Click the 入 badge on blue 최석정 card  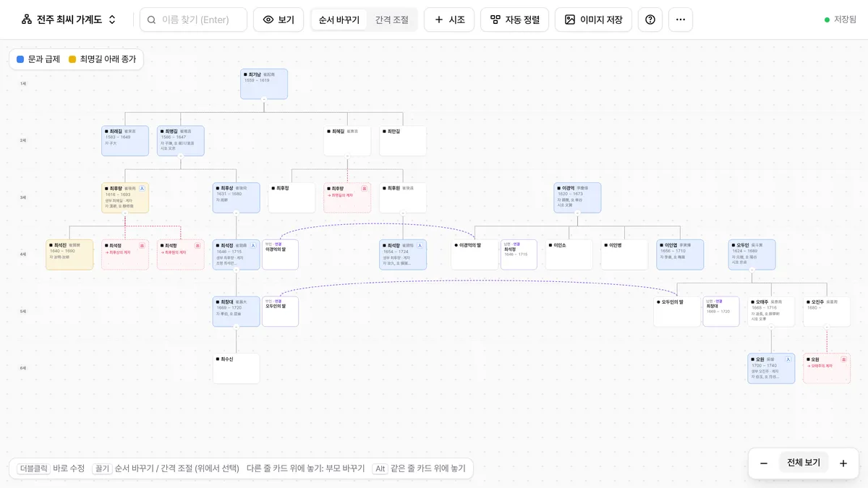[x=253, y=246]
